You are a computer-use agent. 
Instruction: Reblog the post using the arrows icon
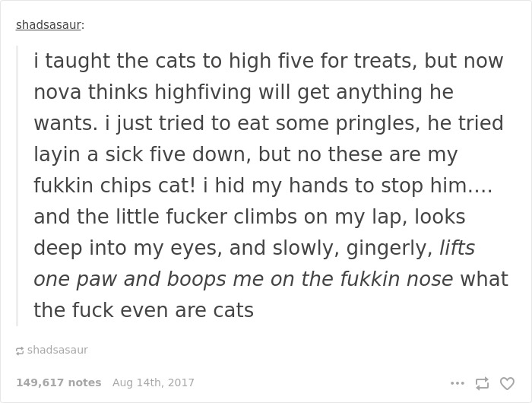(x=482, y=383)
